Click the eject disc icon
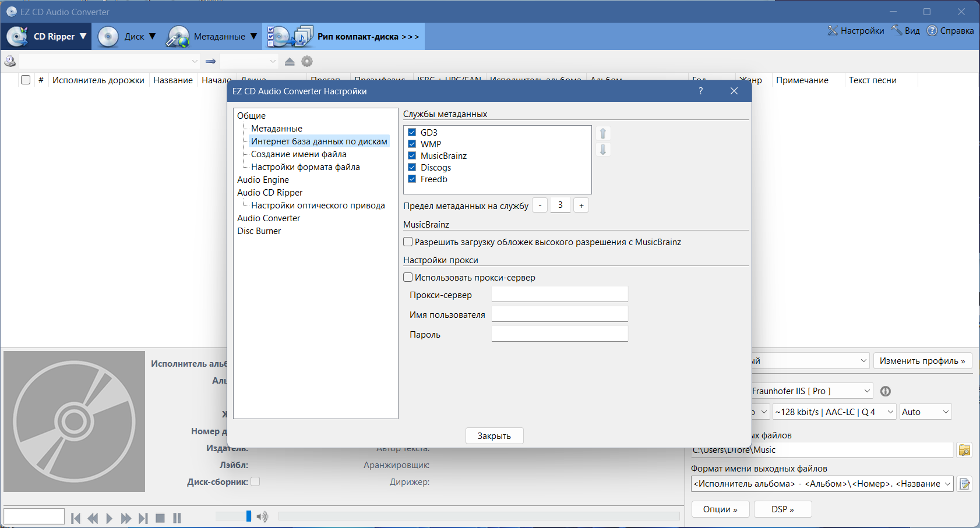 tap(290, 61)
